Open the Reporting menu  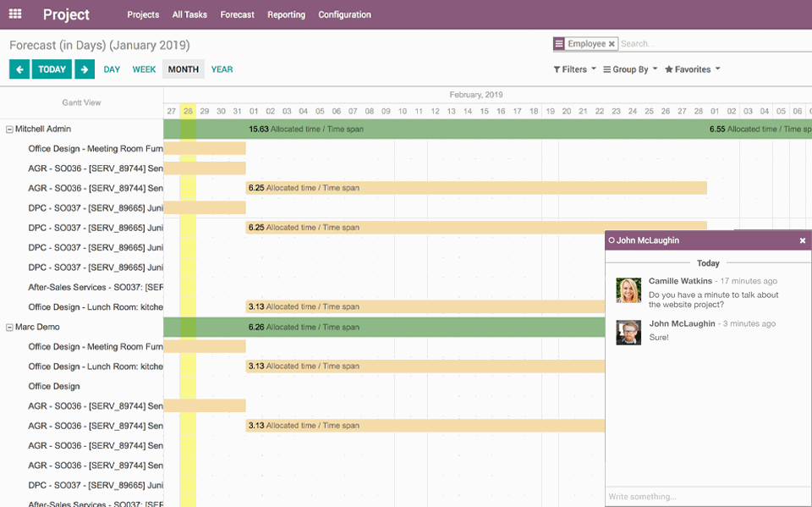coord(286,14)
